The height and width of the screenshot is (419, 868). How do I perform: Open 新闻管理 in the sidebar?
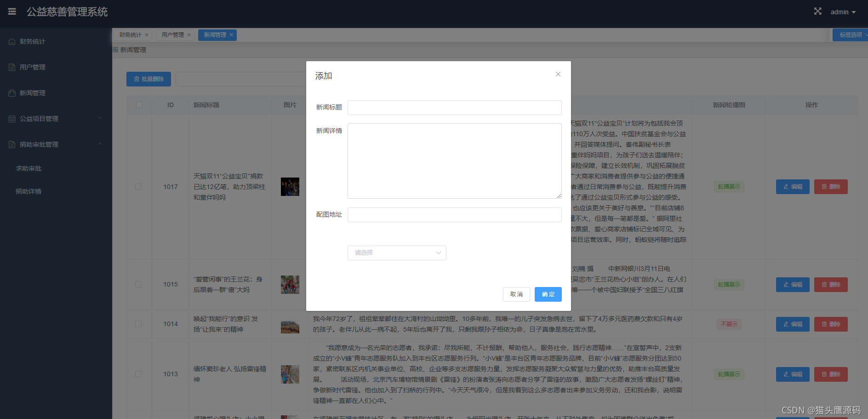coord(56,93)
